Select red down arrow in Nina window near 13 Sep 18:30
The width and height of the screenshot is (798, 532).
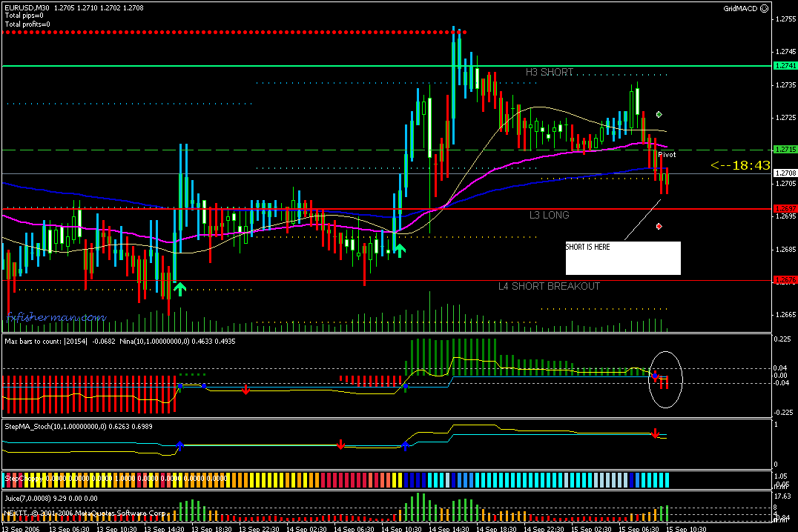point(245,390)
